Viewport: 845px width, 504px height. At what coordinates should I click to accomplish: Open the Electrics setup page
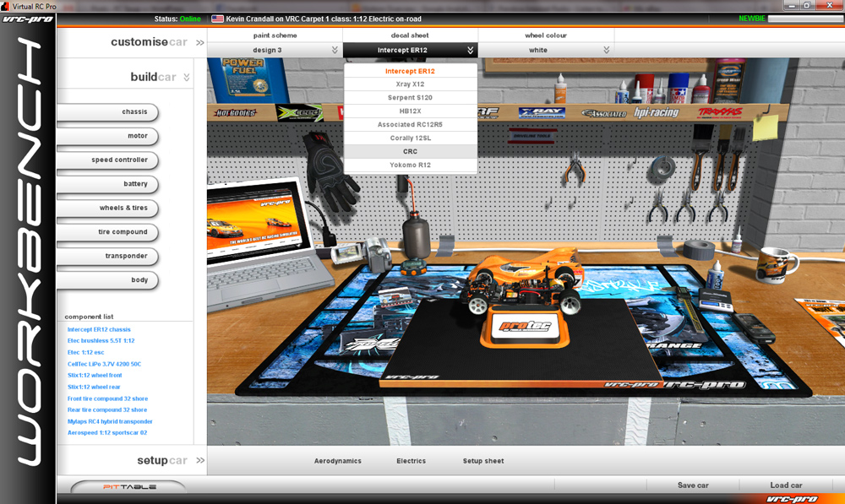[412, 461]
